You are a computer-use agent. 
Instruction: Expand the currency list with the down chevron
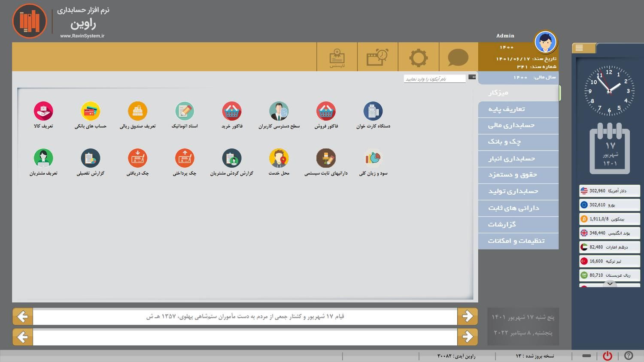[x=609, y=284]
